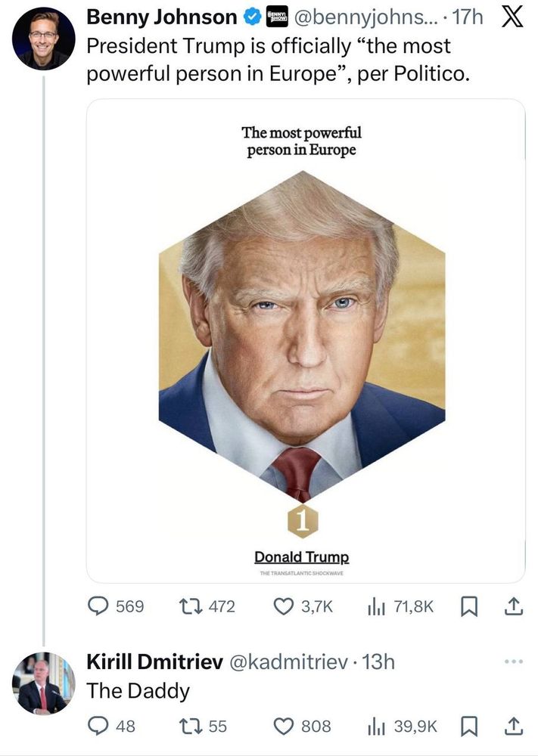Bookmark Kirill Dmitriev's reply

(468, 726)
